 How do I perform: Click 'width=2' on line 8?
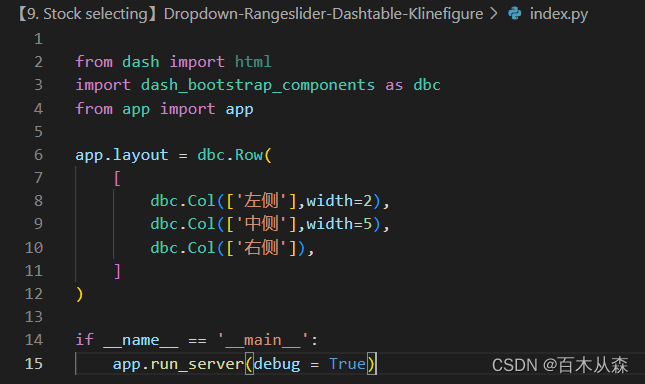coord(339,201)
